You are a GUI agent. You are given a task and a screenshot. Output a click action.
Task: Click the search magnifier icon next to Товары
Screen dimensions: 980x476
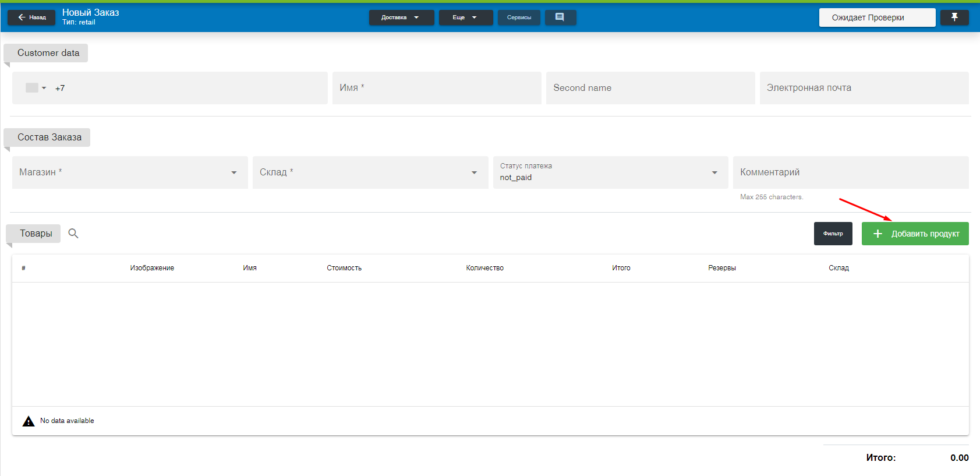pos(73,234)
